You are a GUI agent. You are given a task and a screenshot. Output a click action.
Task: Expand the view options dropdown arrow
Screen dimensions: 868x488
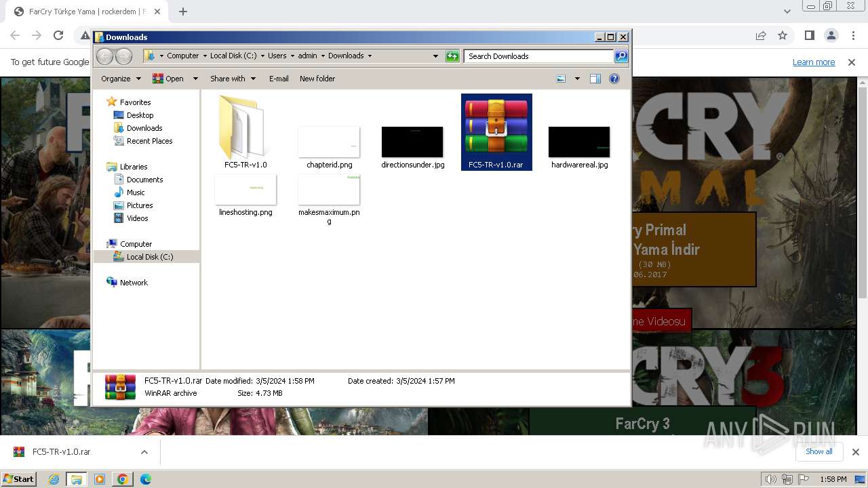pyautogui.click(x=577, y=79)
